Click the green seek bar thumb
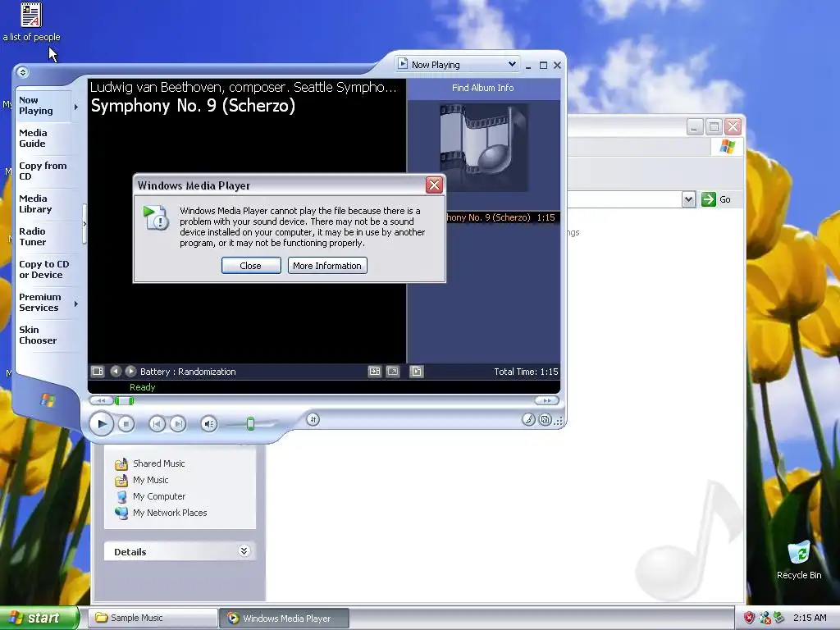Image resolution: width=840 pixels, height=630 pixels. point(125,400)
